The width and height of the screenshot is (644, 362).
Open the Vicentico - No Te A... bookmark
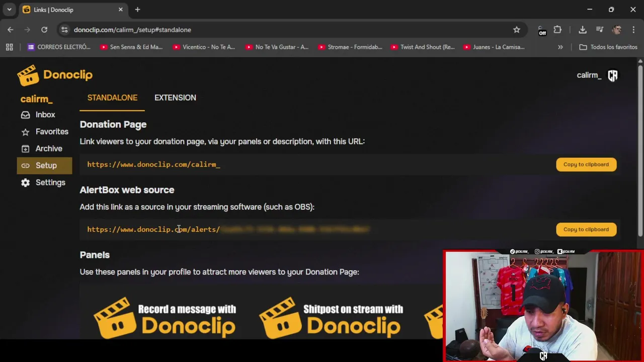coord(203,47)
